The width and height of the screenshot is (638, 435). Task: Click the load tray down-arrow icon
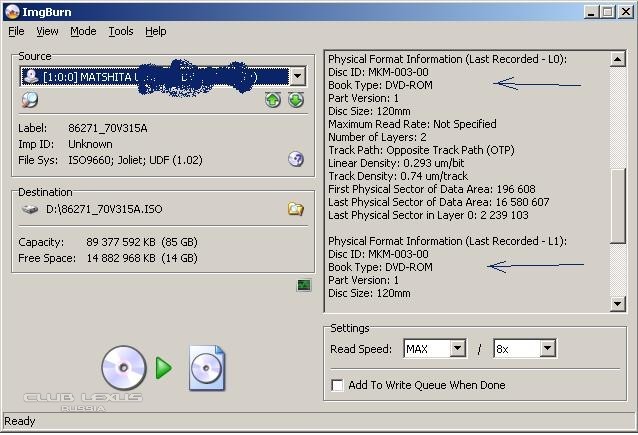click(295, 100)
